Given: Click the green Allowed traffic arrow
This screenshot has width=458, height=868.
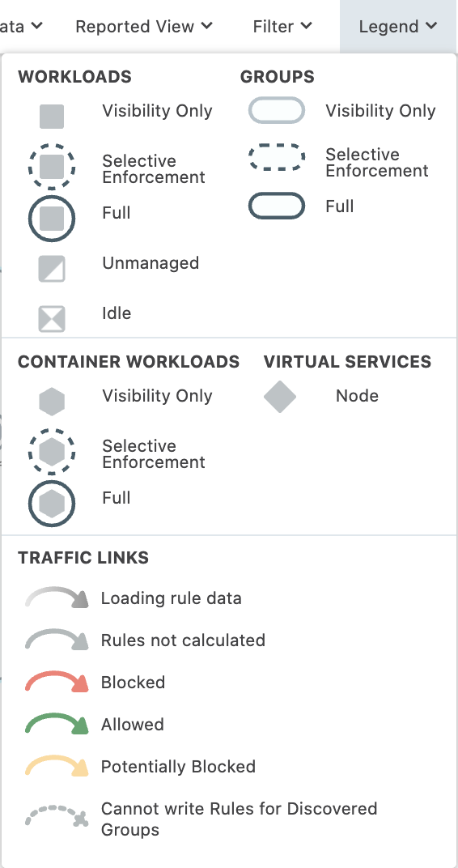Looking at the screenshot, I should click(x=57, y=724).
